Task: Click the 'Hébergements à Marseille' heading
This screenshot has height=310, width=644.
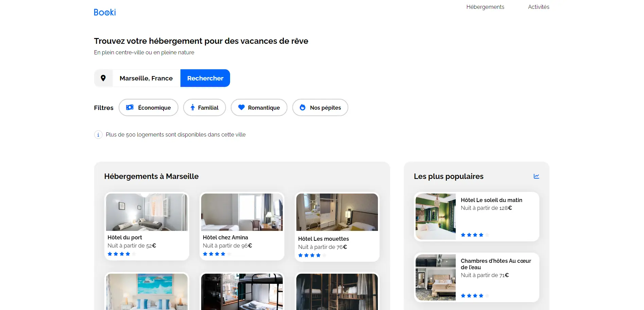Action: pos(151,176)
